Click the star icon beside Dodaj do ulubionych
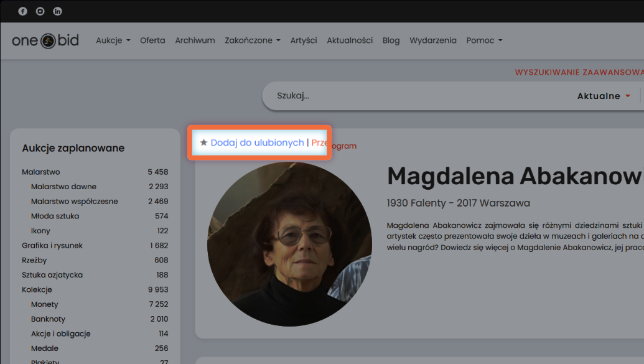644x364 pixels. tap(203, 142)
